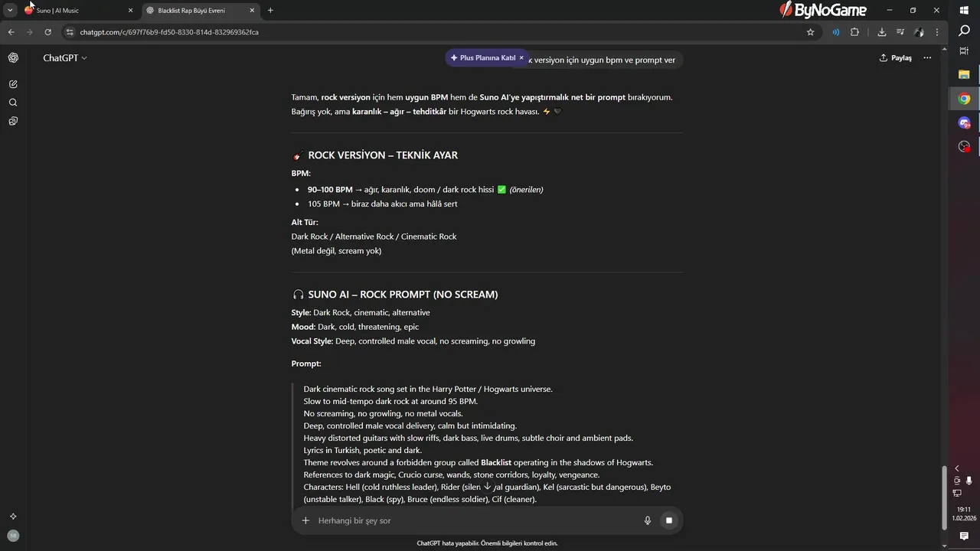
Task: Click the Chrome taskbar icon
Action: (x=964, y=99)
